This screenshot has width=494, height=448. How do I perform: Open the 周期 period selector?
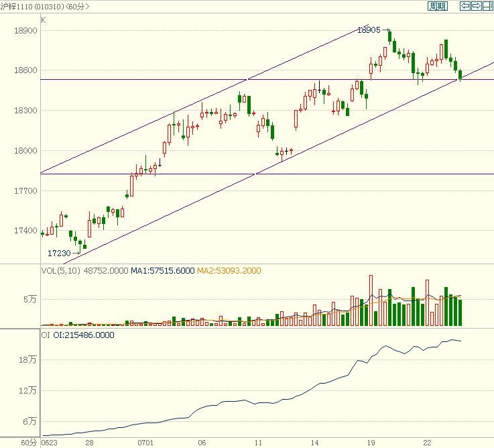tap(438, 6)
